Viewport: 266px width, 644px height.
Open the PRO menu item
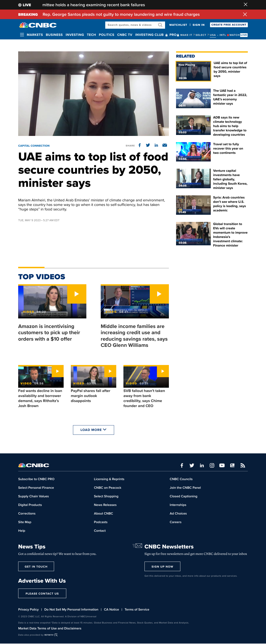[x=174, y=35]
